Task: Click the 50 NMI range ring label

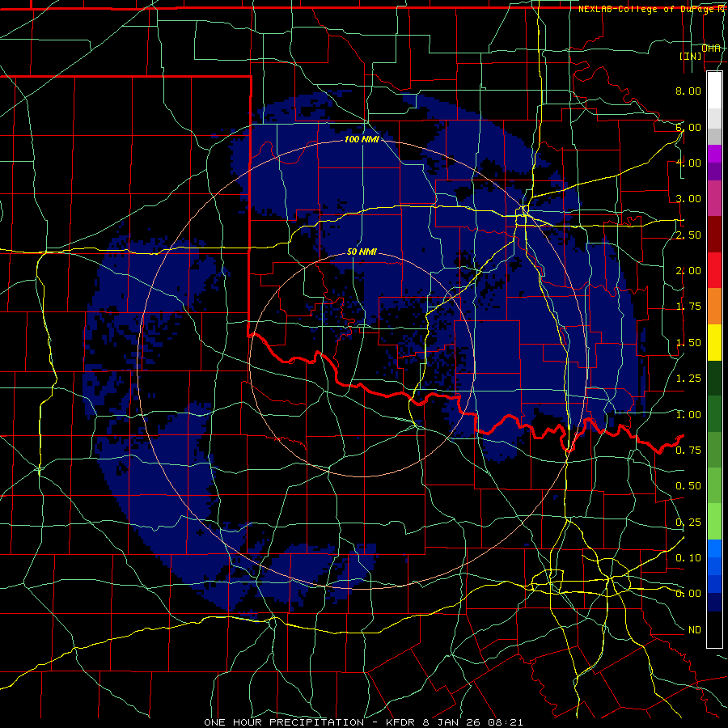Action: [362, 252]
